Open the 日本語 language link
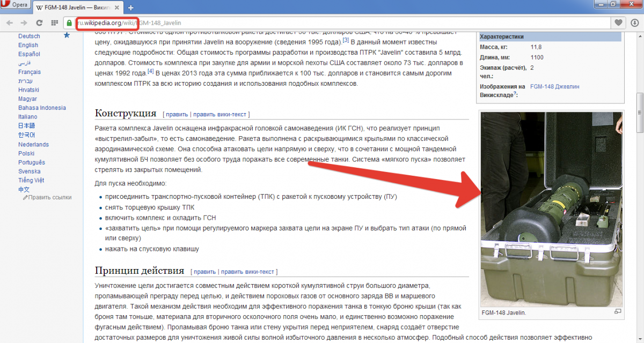The height and width of the screenshot is (343, 644). [x=26, y=126]
